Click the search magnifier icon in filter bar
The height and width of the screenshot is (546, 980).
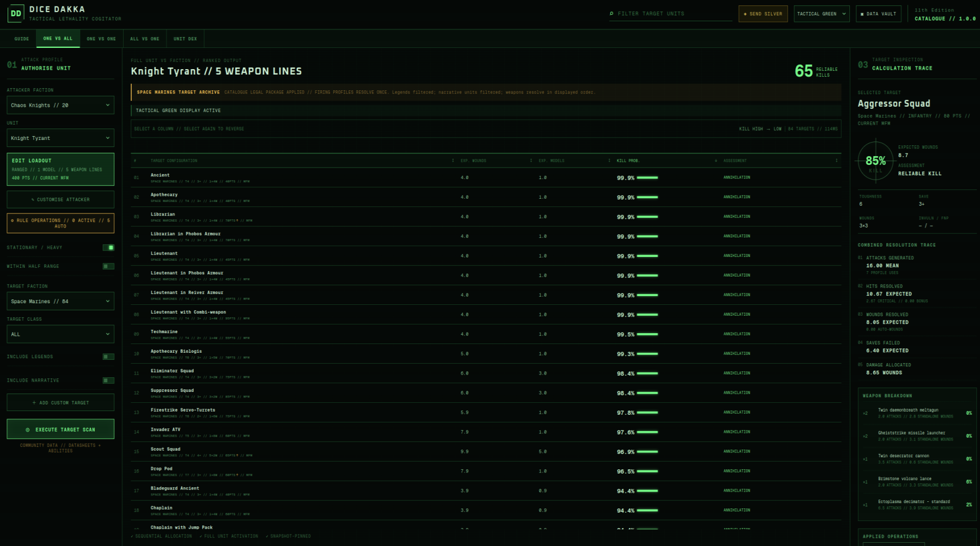click(611, 14)
